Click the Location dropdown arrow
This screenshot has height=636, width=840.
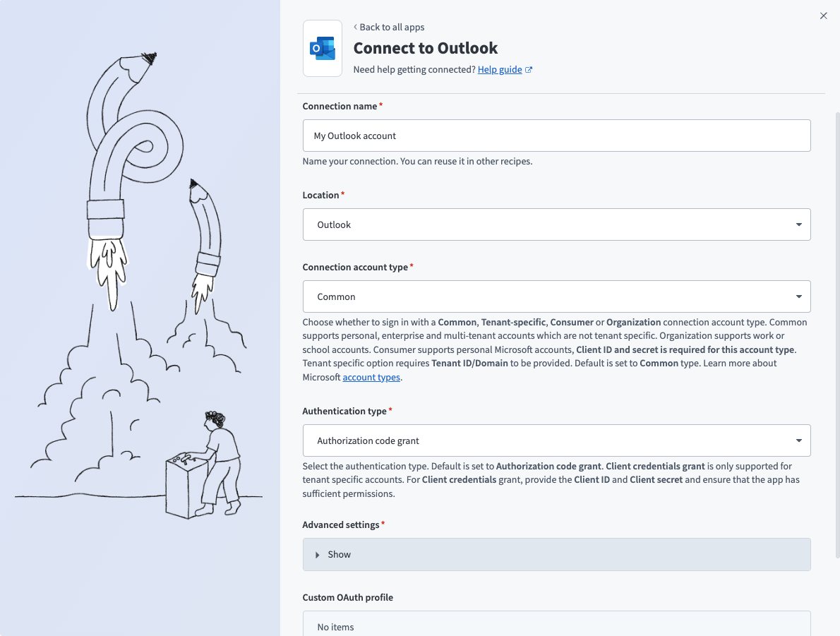pos(798,224)
